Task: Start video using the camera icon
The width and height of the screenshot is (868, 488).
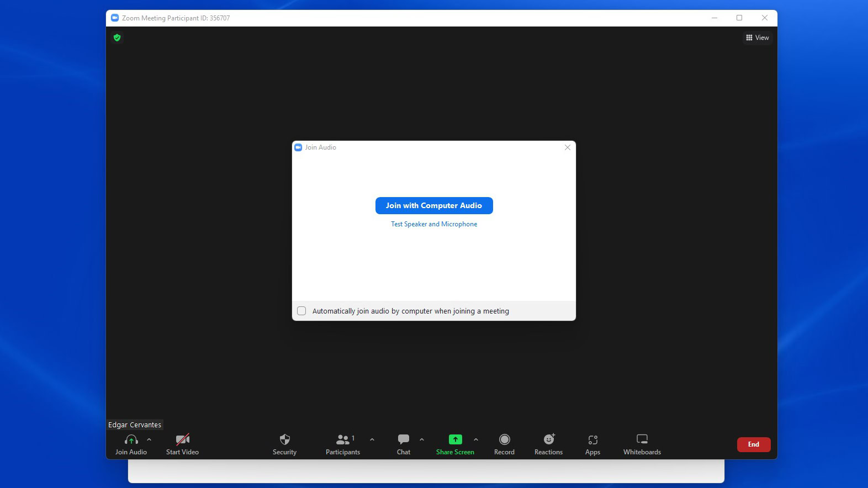Action: click(x=183, y=439)
